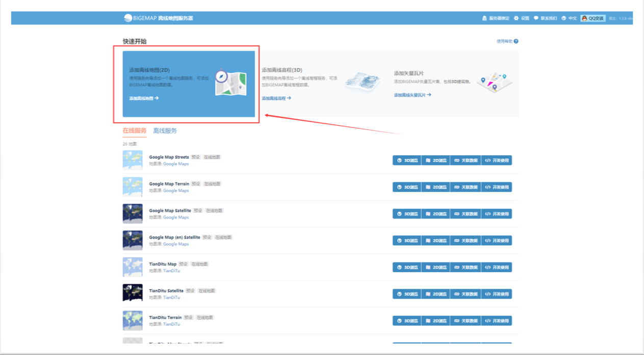
Task: Click 开发使用 for TianDitu Satellite
Action: click(x=497, y=294)
